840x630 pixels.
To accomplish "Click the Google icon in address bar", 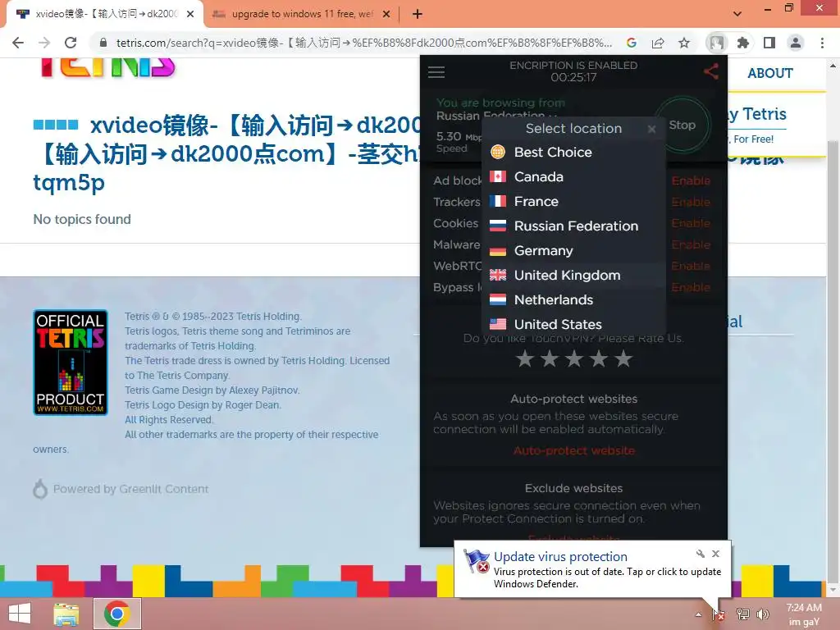I will click(x=632, y=43).
